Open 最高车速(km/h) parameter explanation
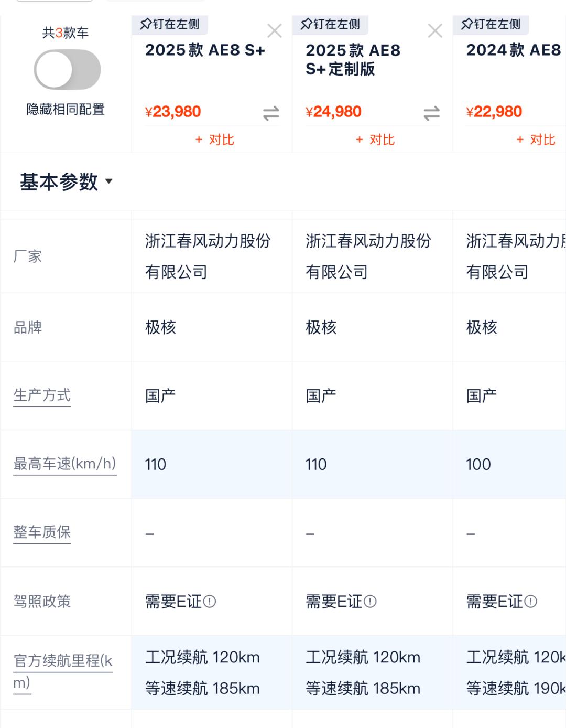Screen dimensions: 566x728 pyautogui.click(x=64, y=464)
